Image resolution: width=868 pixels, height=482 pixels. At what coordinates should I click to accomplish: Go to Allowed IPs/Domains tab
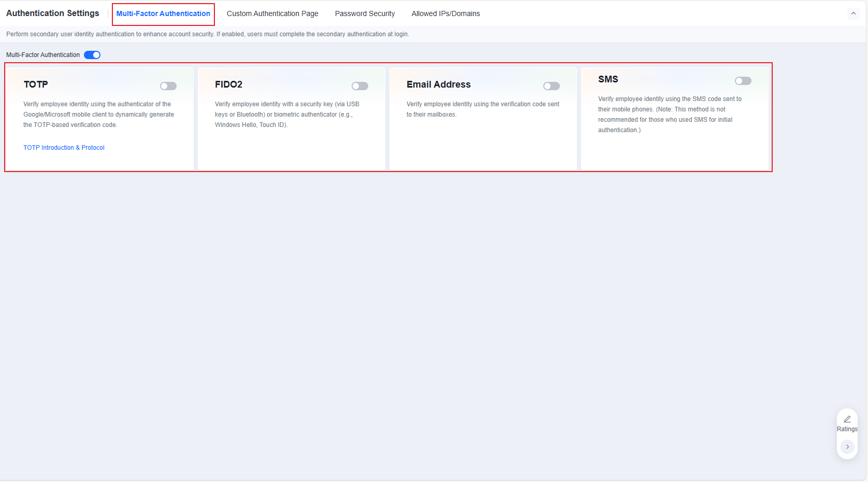click(446, 13)
